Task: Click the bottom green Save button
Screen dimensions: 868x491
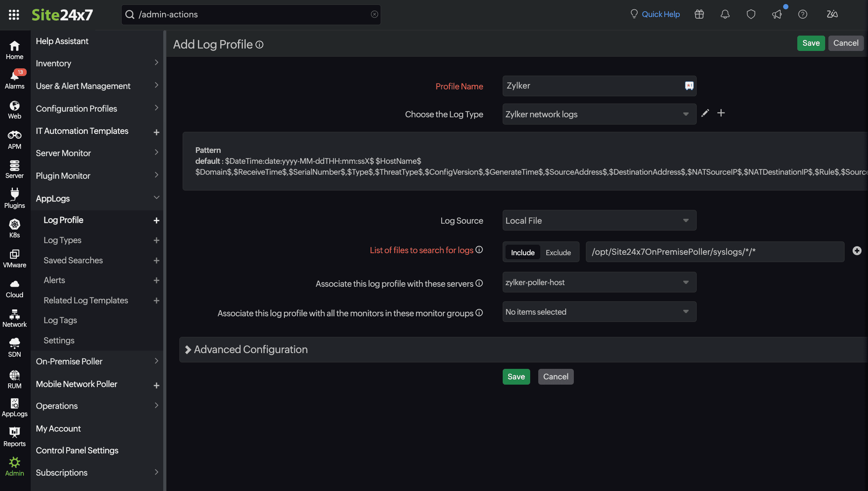Action: pyautogui.click(x=516, y=377)
